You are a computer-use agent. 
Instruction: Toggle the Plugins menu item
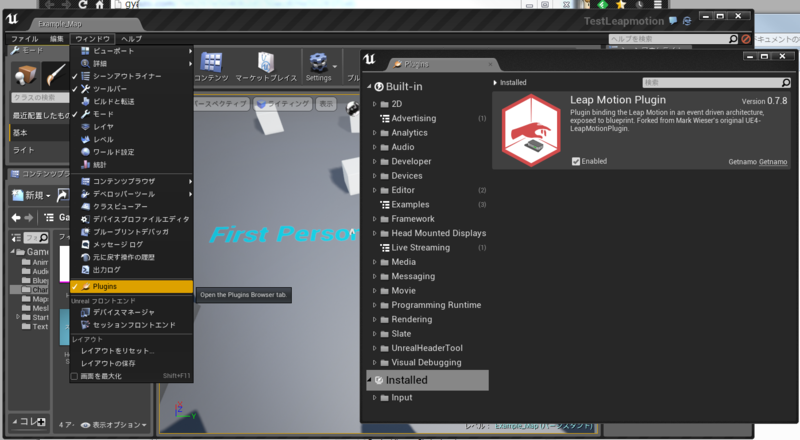pos(132,286)
